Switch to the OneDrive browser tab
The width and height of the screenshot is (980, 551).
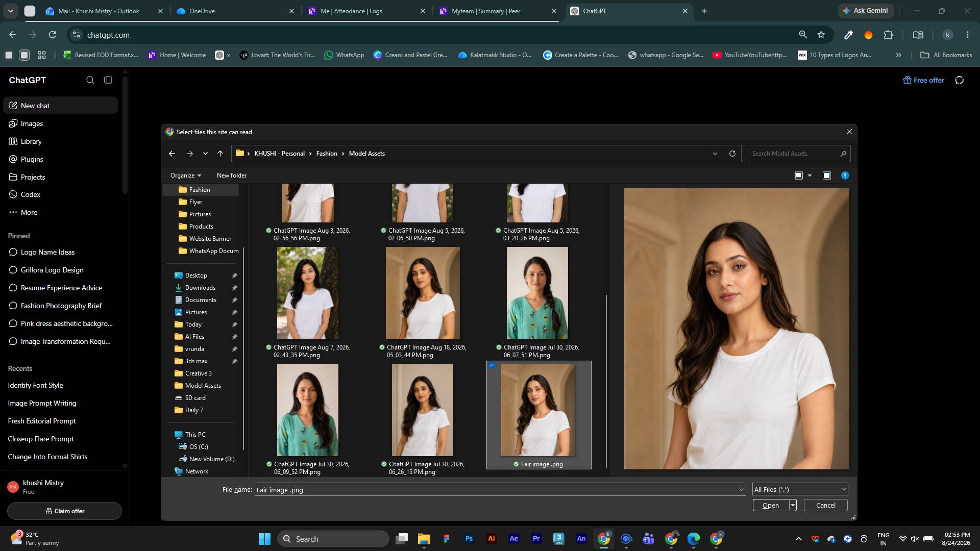(x=235, y=11)
